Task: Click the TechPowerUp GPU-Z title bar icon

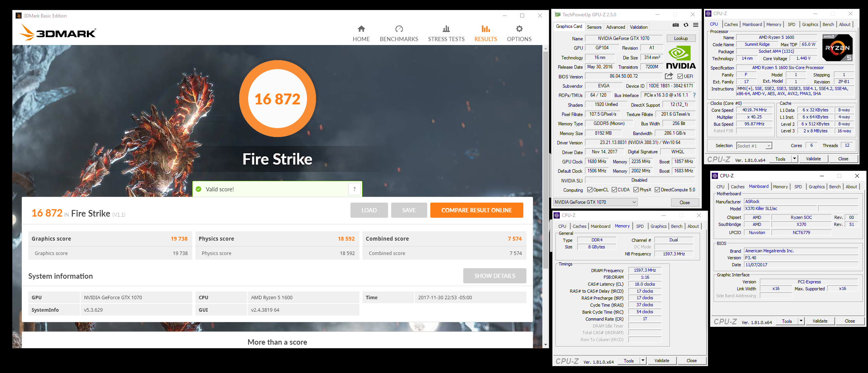Action: (557, 15)
